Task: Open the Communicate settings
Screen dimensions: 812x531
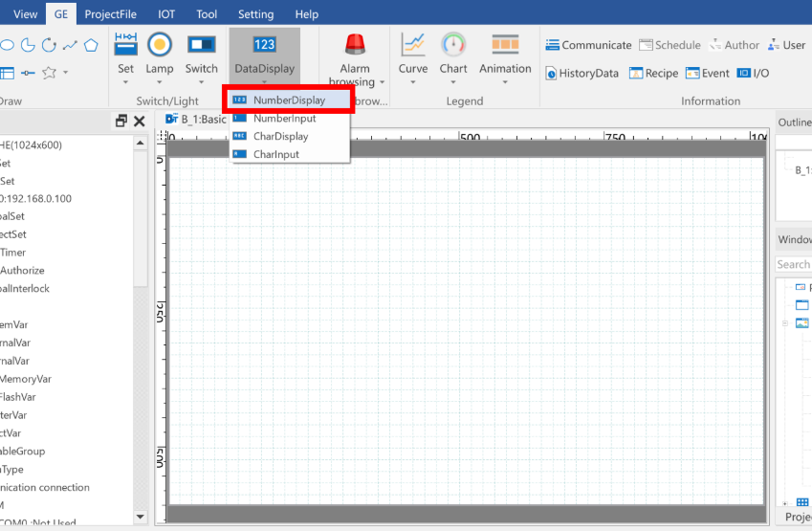Action: pyautogui.click(x=589, y=45)
